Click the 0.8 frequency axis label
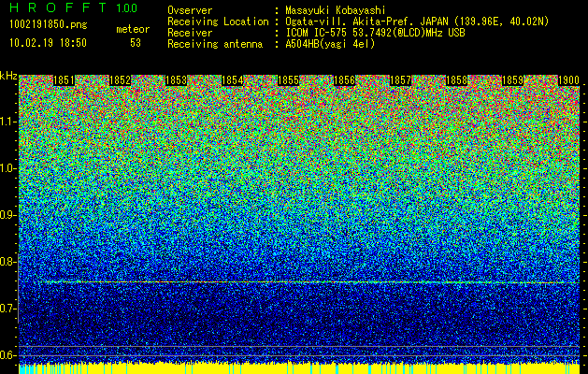The height and width of the screenshot is (374, 588). (7, 262)
